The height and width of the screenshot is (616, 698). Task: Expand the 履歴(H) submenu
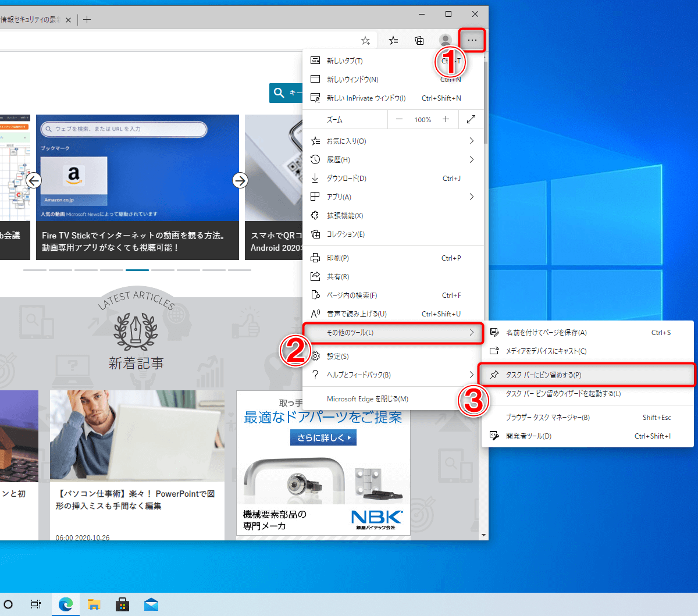pos(393,159)
